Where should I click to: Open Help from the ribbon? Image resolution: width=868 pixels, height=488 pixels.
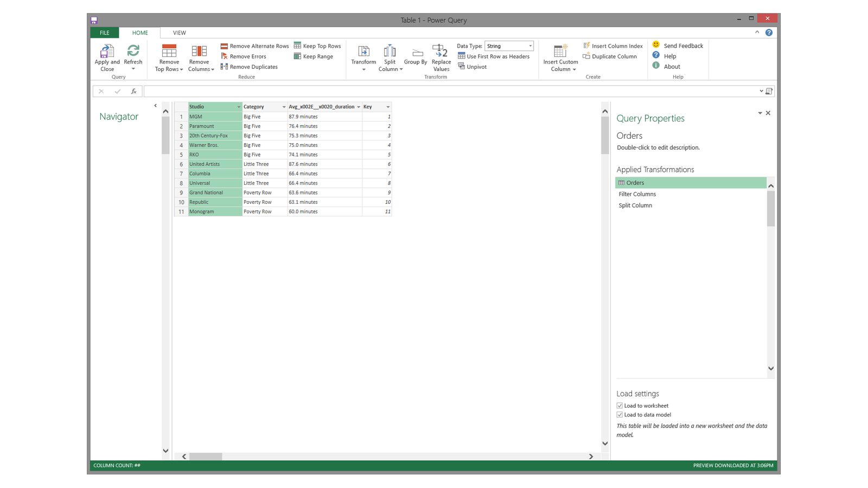665,56
